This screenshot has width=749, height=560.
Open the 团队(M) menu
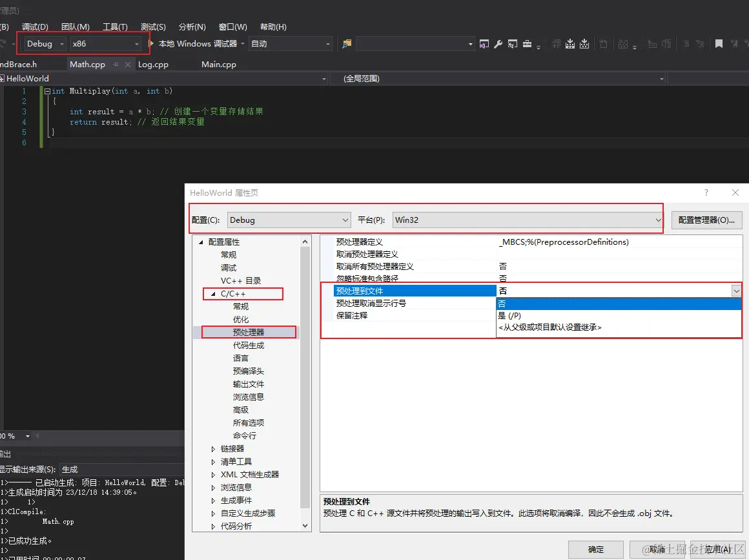(76, 26)
